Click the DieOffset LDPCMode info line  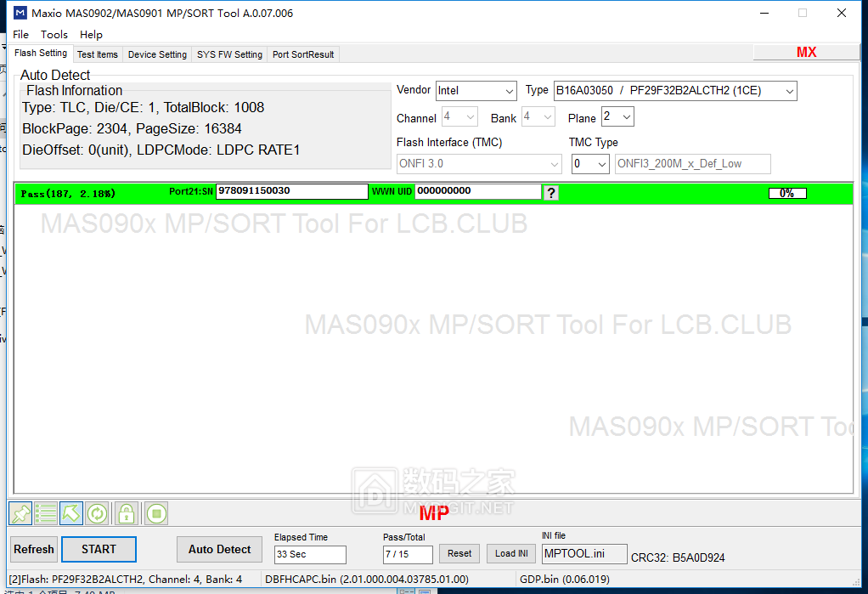click(x=161, y=150)
